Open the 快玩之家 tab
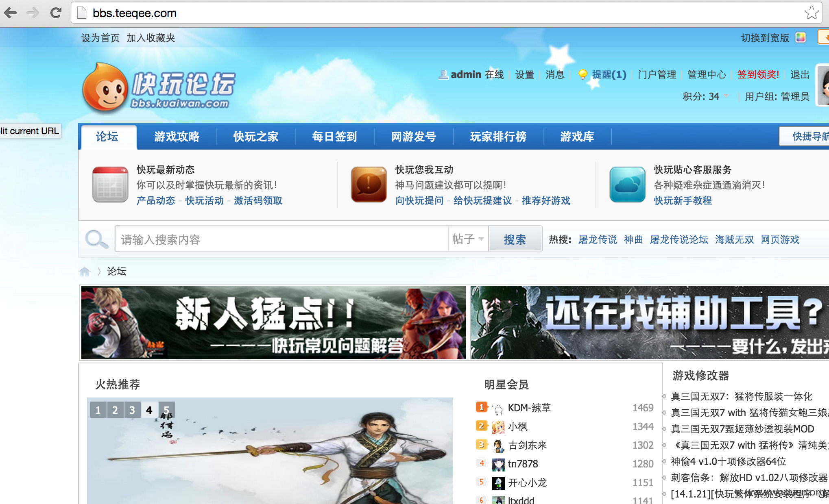 [256, 136]
